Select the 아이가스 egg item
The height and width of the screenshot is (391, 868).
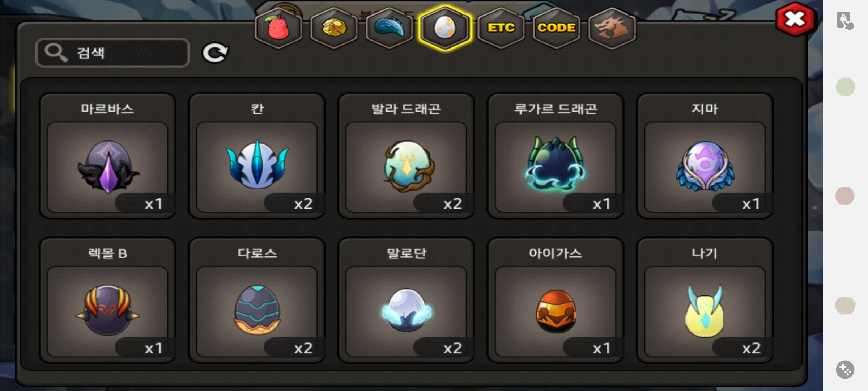point(556,300)
